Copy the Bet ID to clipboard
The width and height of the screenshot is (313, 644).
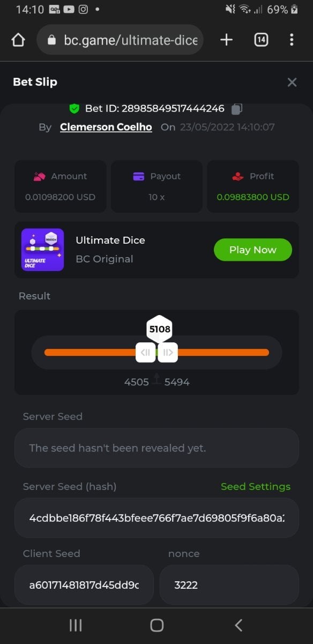(236, 109)
